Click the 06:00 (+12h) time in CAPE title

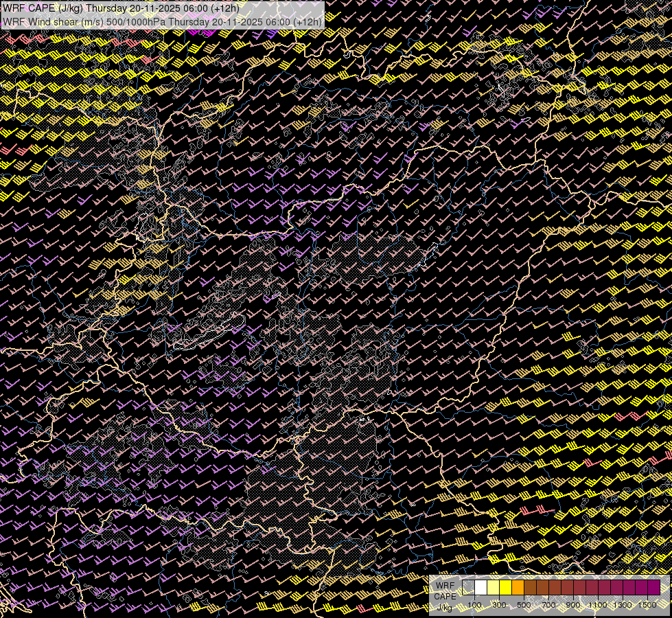pyautogui.click(x=209, y=8)
